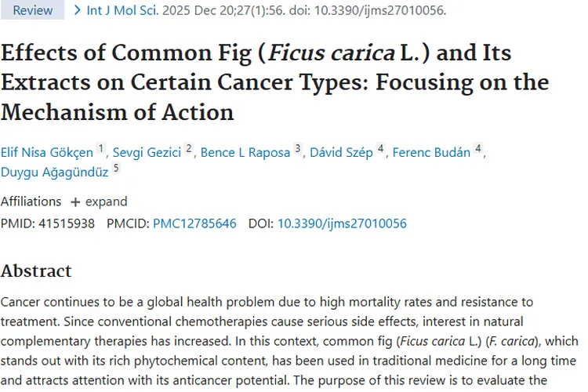
Task: Open the Int J Mol Sci journal menu
Action: click(122, 10)
